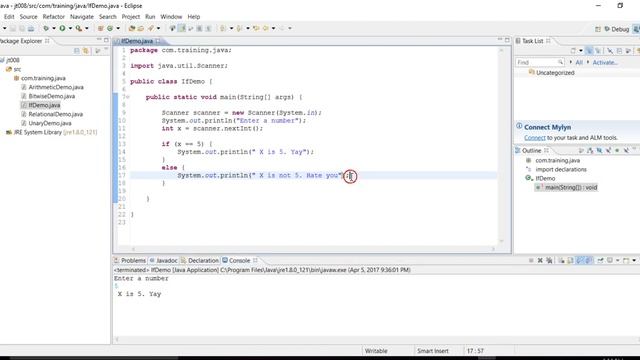The height and width of the screenshot is (360, 640).
Task: Open New Java Class dropdown arrow
Action: pyautogui.click(x=118, y=28)
